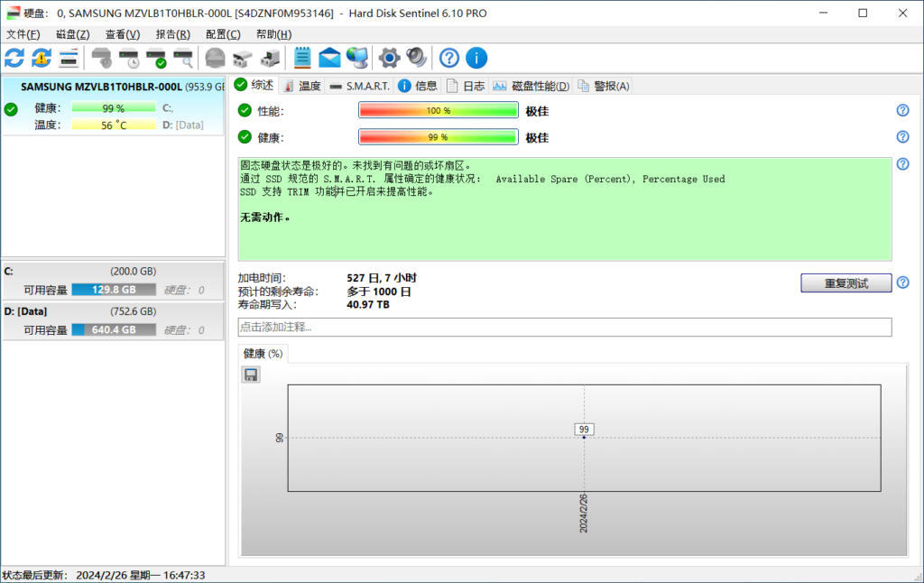Click the 527 日, 7 小时 power-on value

[382, 278]
